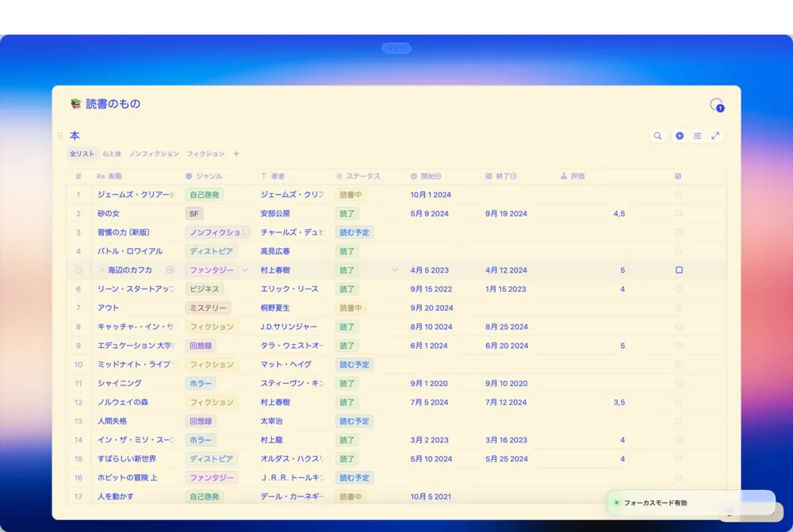793x532 pixels.
Task: Select the end date 9月 19 2024
Action: (x=506, y=213)
